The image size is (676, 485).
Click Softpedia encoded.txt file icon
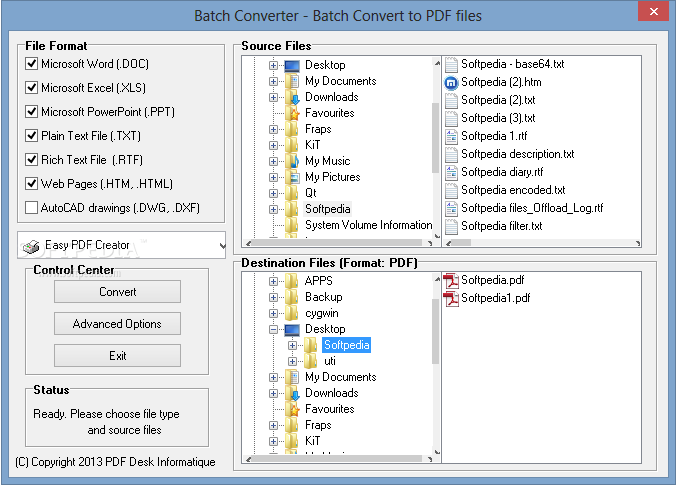pos(451,190)
